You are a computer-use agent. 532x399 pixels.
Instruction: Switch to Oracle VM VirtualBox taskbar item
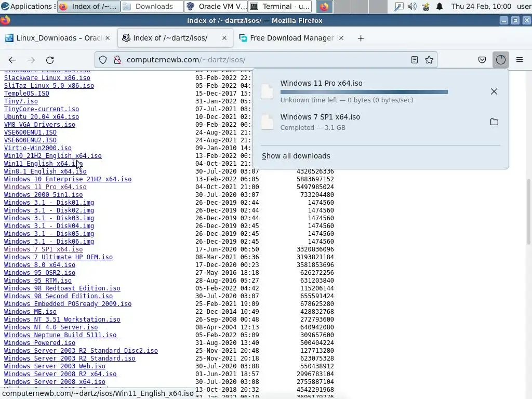coord(216,6)
